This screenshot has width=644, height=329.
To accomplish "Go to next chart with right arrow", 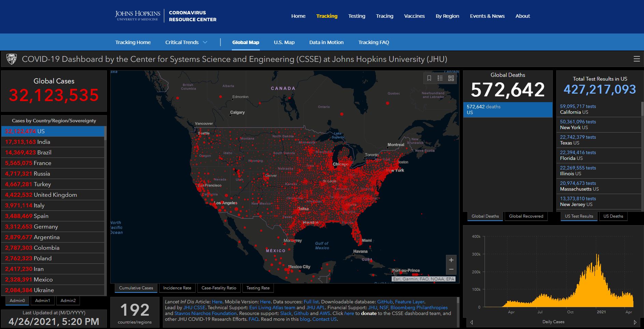I will tap(635, 322).
